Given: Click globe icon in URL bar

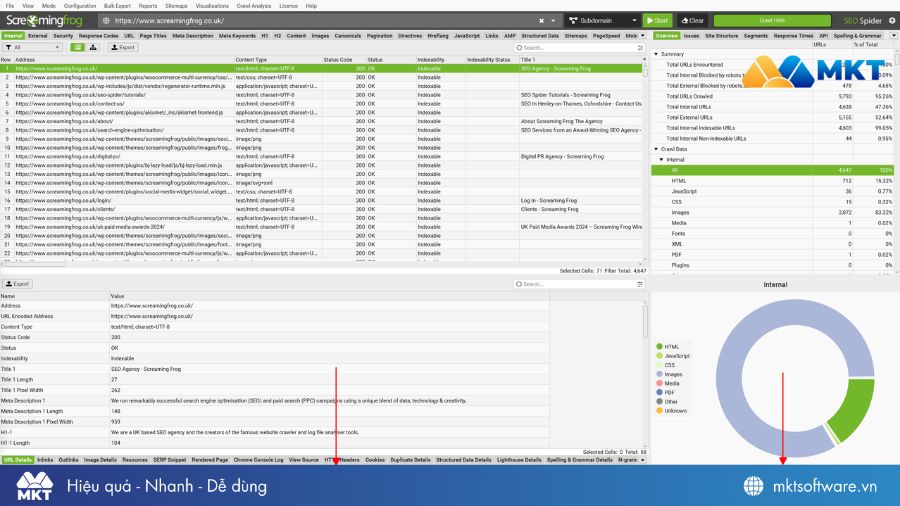Looking at the screenshot, I should [106, 21].
